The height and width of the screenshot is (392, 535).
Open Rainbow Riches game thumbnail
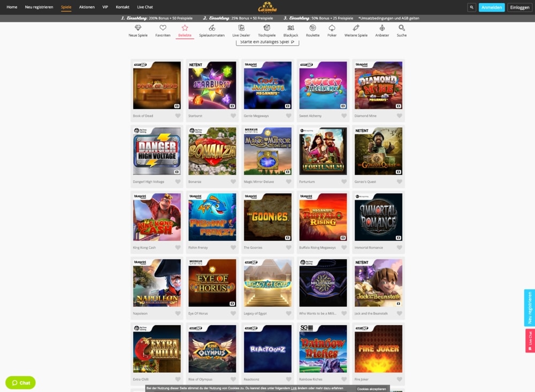[323, 349]
